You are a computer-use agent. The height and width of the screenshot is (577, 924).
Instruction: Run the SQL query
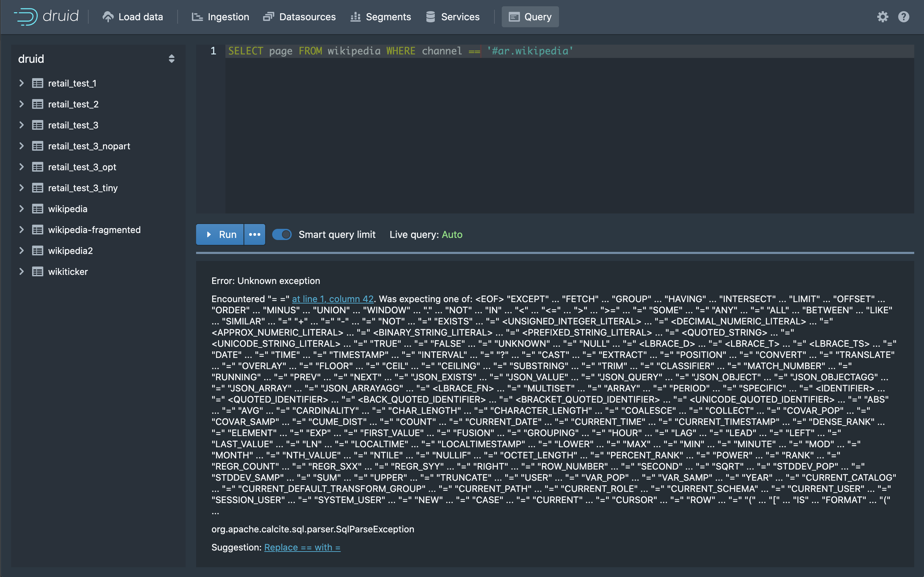point(221,234)
